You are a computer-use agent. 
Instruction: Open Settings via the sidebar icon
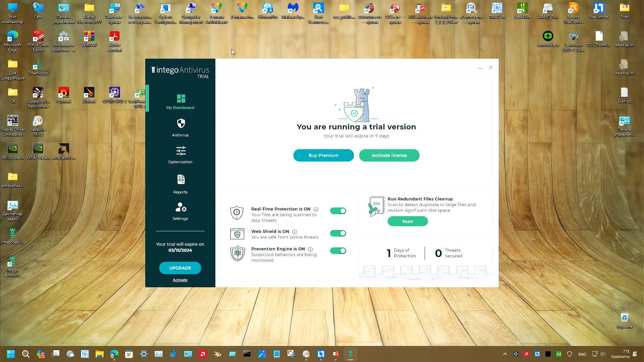180,207
